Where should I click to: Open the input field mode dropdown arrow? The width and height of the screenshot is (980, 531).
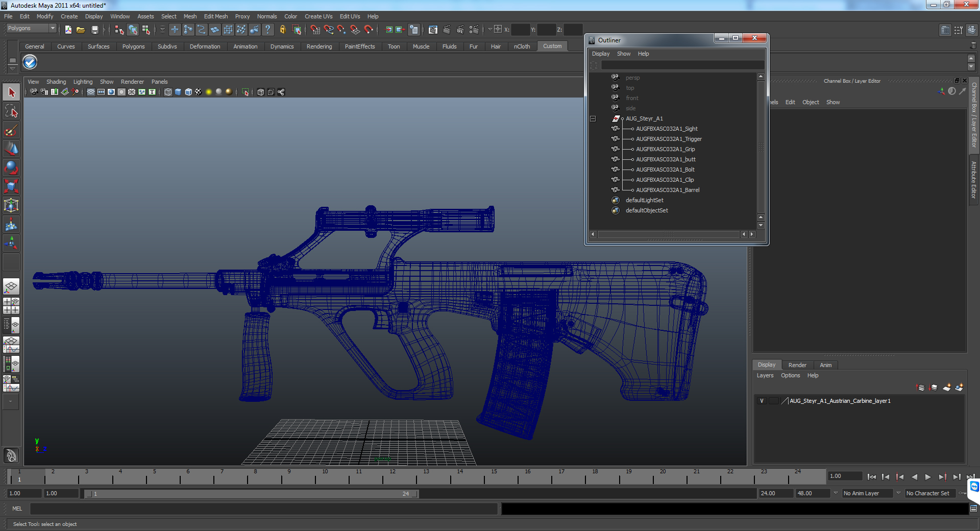click(x=490, y=30)
